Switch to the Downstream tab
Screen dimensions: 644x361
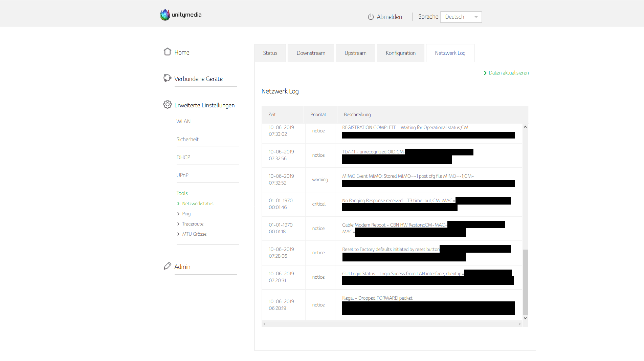pyautogui.click(x=311, y=53)
